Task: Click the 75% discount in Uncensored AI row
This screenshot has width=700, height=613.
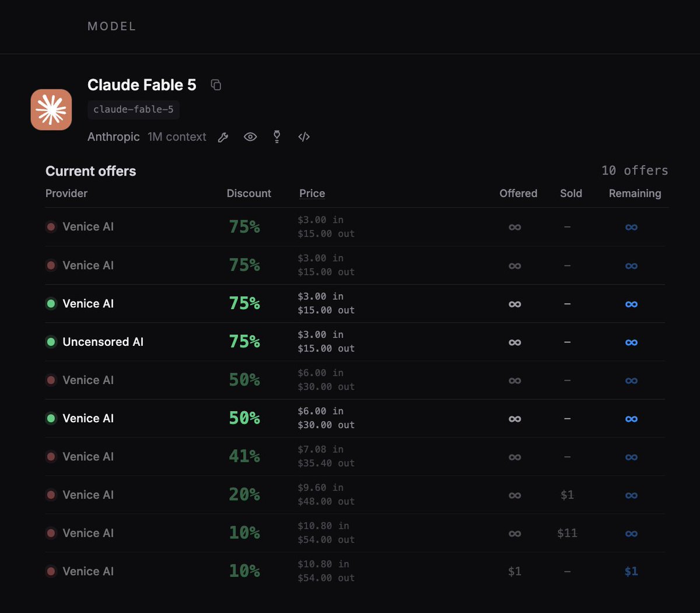Action: click(x=244, y=341)
